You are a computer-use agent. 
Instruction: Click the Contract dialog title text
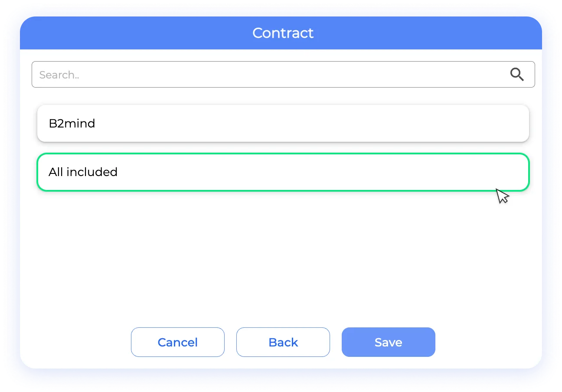(x=283, y=33)
